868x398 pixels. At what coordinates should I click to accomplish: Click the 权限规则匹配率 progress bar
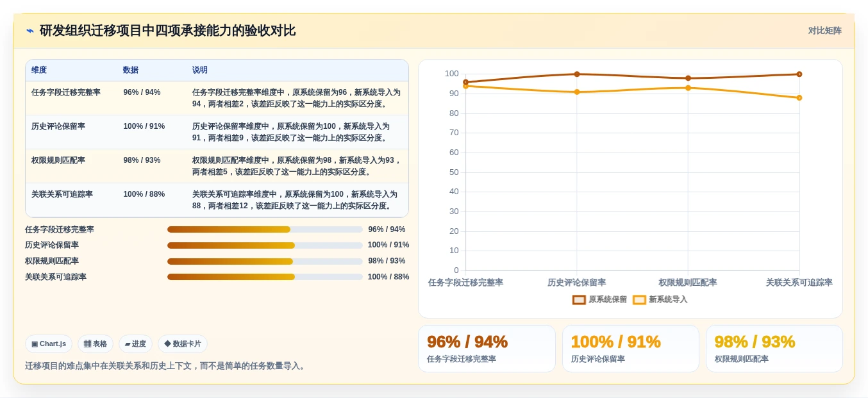265,261
